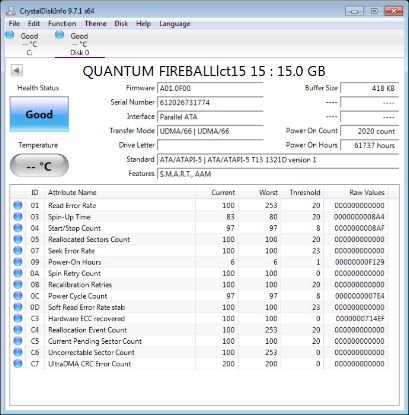Close the CrystalDiskInfo window
Viewport: 409px width, 415px height.
tap(394, 11)
